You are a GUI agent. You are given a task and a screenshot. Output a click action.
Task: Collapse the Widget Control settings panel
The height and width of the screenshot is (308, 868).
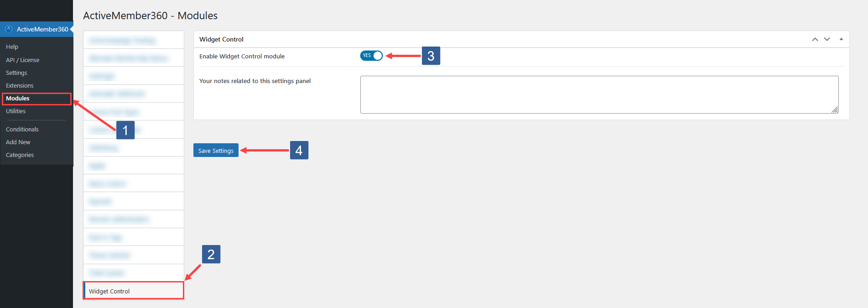click(x=841, y=39)
